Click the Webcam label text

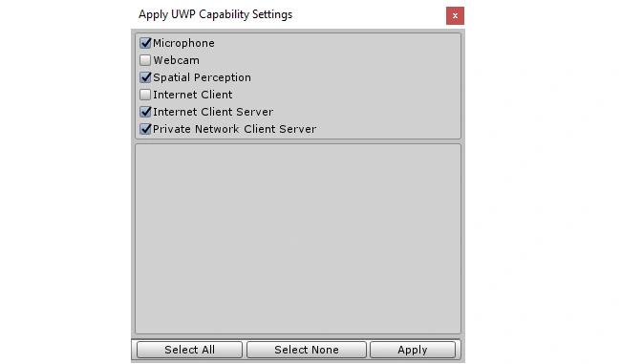tap(176, 60)
